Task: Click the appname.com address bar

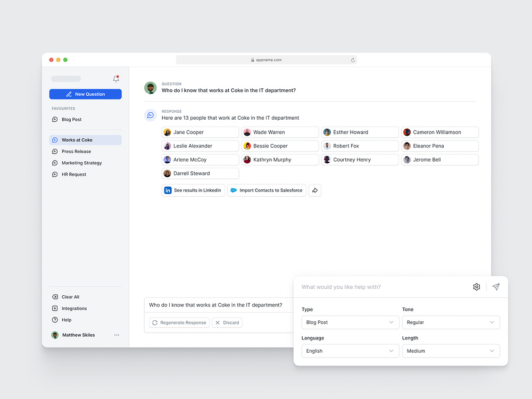Action: coord(267,60)
